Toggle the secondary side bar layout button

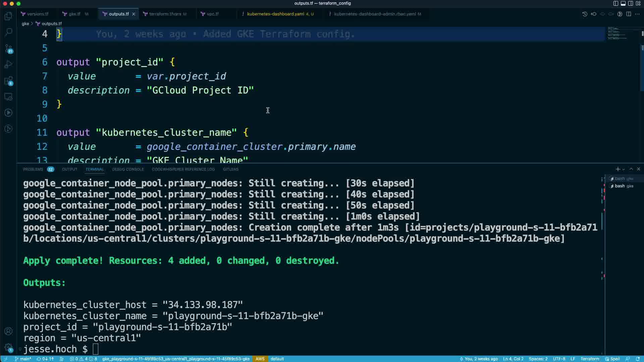[631, 3]
